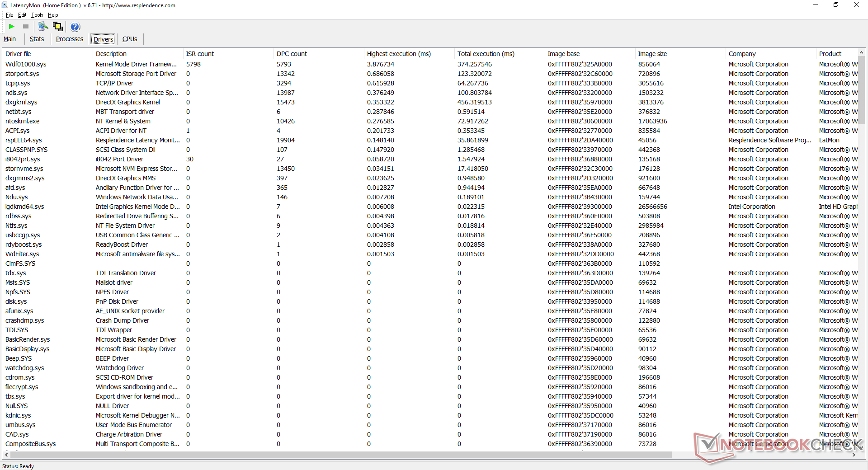The height and width of the screenshot is (470, 868).
Task: Select the i8042prt.sys driver row
Action: pyautogui.click(x=429, y=159)
